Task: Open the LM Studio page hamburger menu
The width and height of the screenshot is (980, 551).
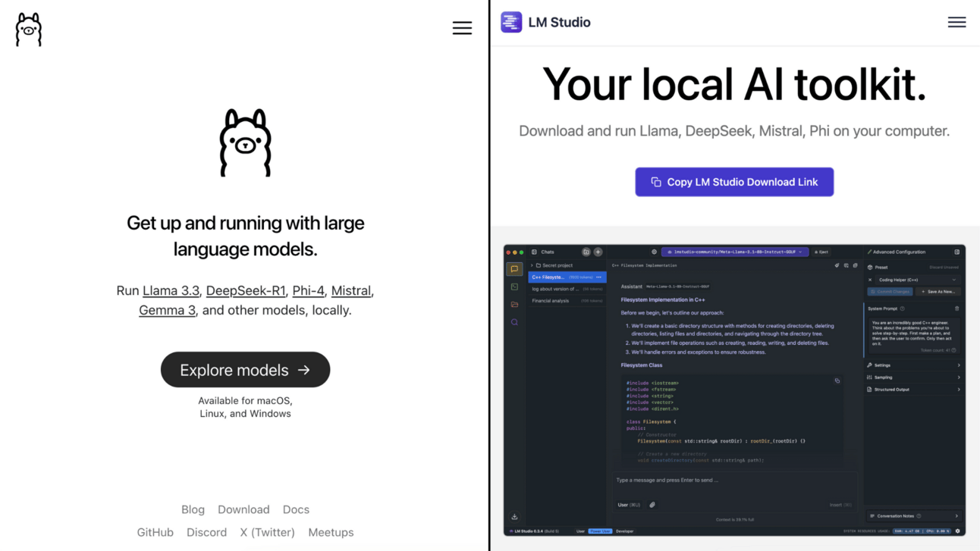Action: pyautogui.click(x=956, y=22)
